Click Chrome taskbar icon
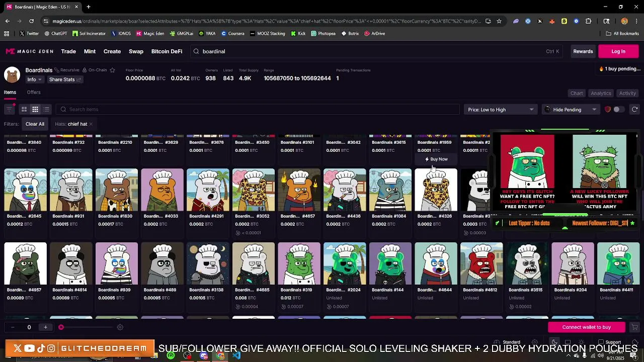 pos(220,355)
